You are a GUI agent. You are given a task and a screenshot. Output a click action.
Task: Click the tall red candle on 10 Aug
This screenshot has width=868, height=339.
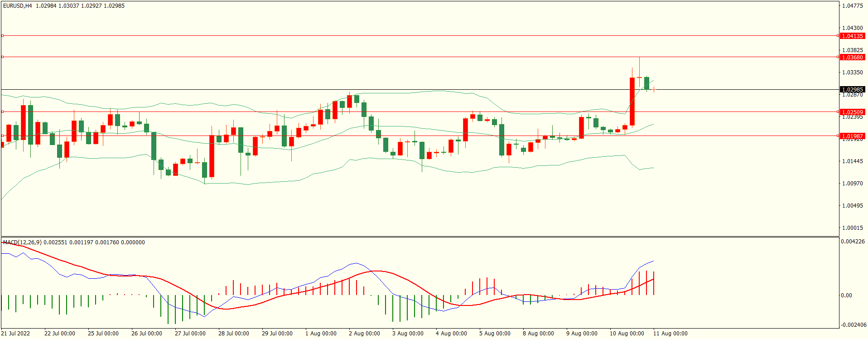point(632,102)
